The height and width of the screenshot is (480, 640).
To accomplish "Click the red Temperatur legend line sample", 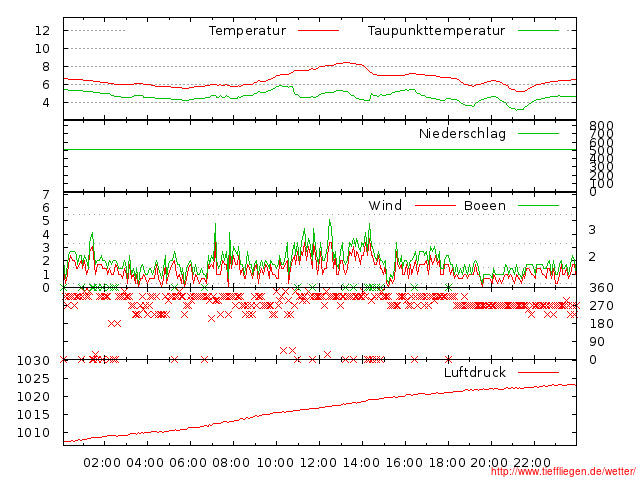I will pyautogui.click(x=318, y=31).
